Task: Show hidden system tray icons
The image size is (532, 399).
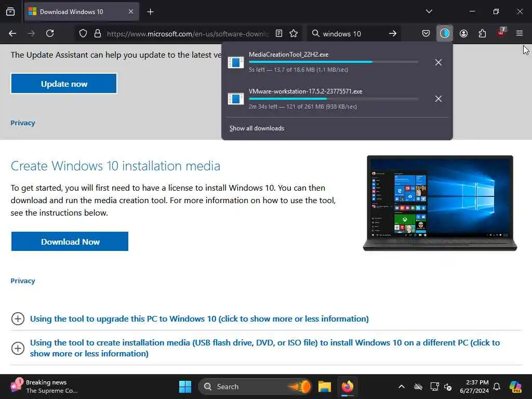Action: tap(402, 387)
